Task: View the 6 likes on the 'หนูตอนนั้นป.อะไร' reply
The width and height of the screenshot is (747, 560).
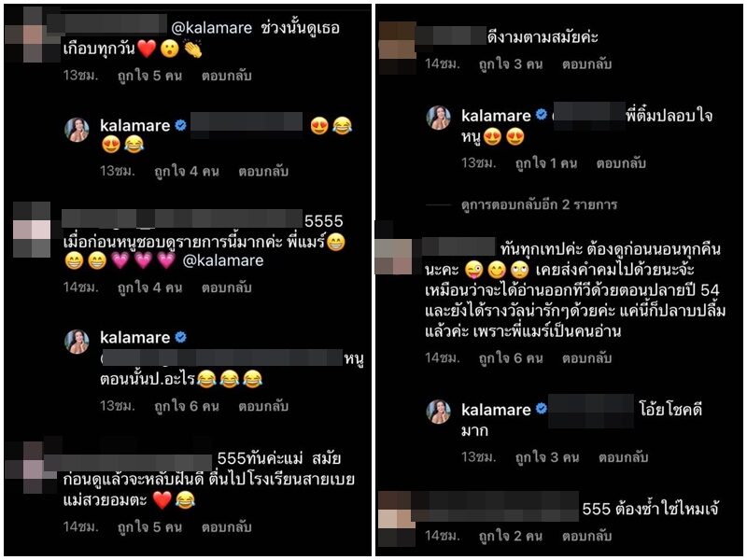Action: coord(186,406)
